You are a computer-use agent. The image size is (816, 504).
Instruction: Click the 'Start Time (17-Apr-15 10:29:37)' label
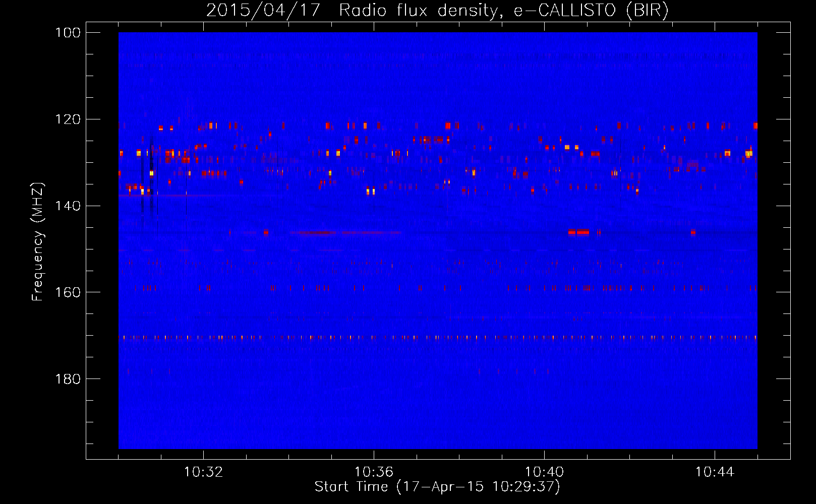[437, 487]
